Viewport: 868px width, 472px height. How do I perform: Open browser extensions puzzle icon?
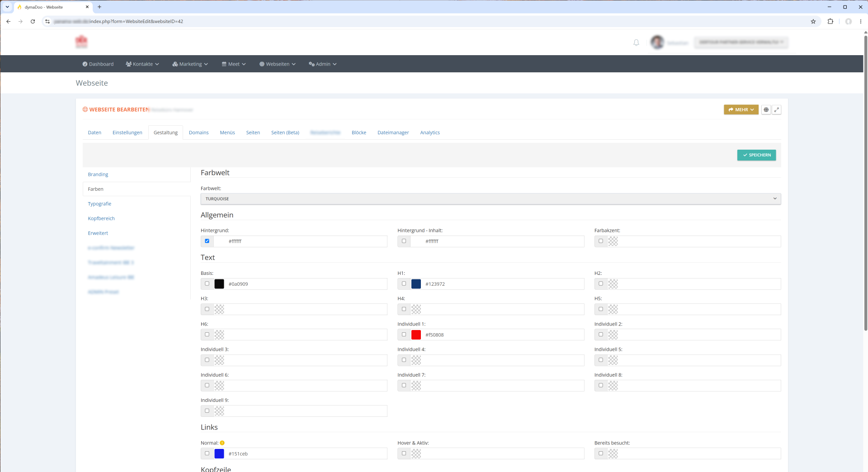pos(830,21)
